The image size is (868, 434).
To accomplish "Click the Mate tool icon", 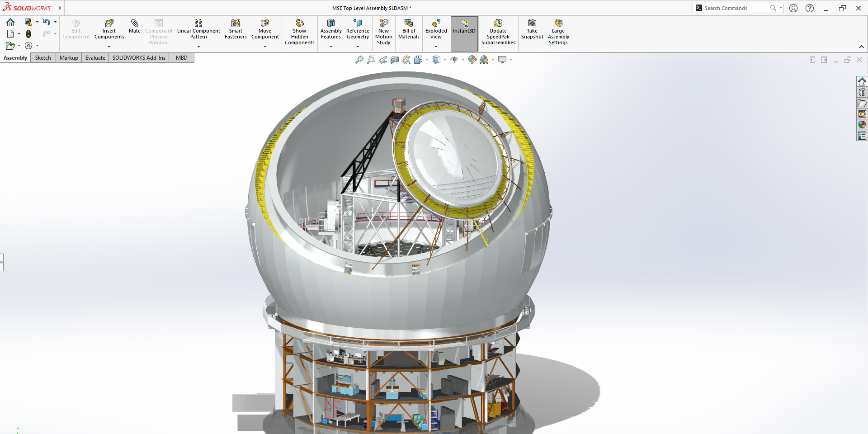I will pos(134,23).
